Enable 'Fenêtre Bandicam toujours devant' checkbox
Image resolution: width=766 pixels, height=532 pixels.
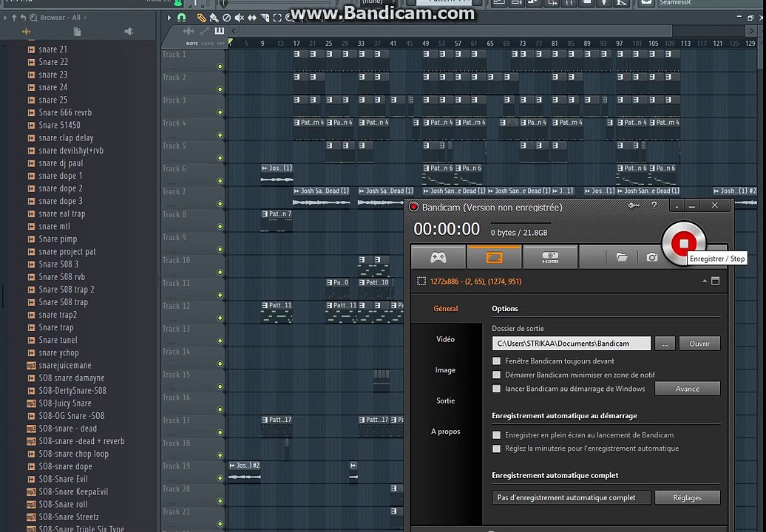[x=496, y=361]
